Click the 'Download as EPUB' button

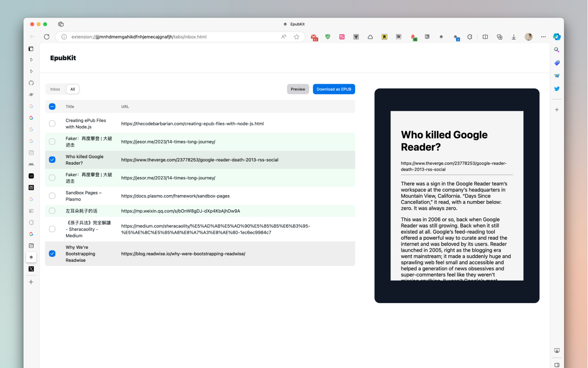point(334,89)
